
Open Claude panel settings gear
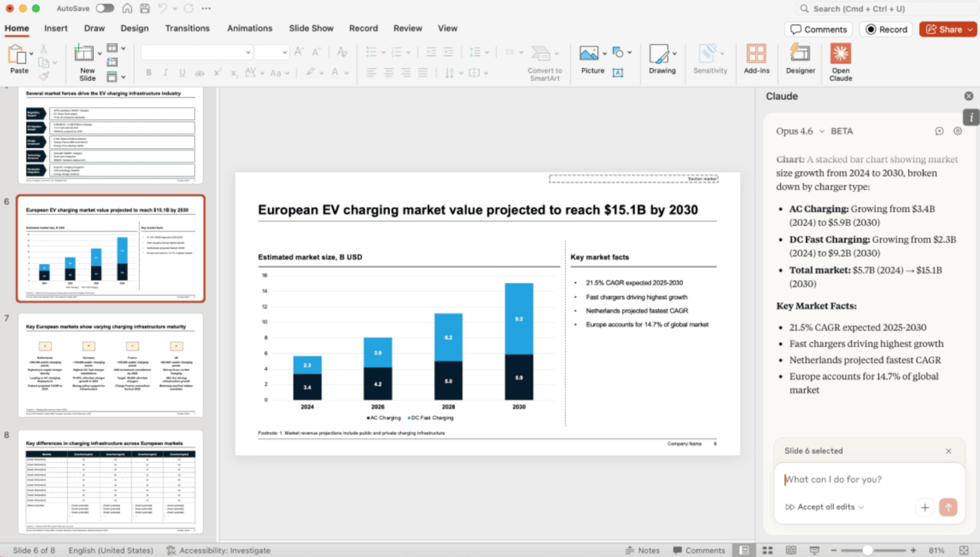coord(958,131)
